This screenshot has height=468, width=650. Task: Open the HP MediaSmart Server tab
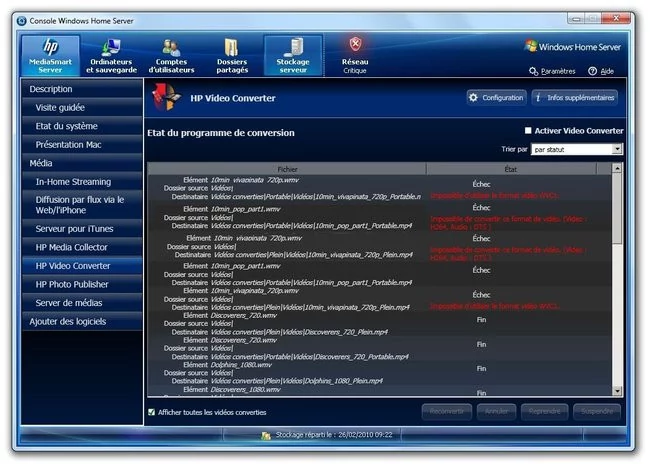(x=50, y=56)
